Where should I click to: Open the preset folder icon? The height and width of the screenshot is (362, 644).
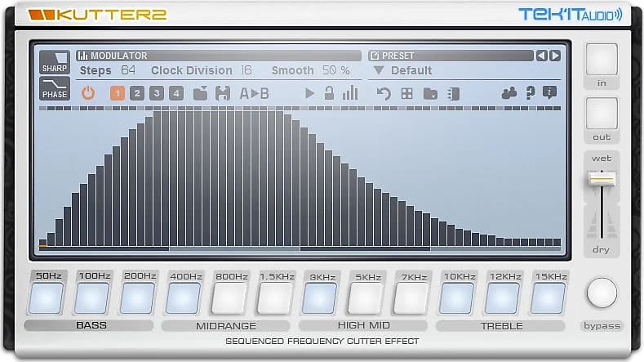pyautogui.click(x=430, y=94)
